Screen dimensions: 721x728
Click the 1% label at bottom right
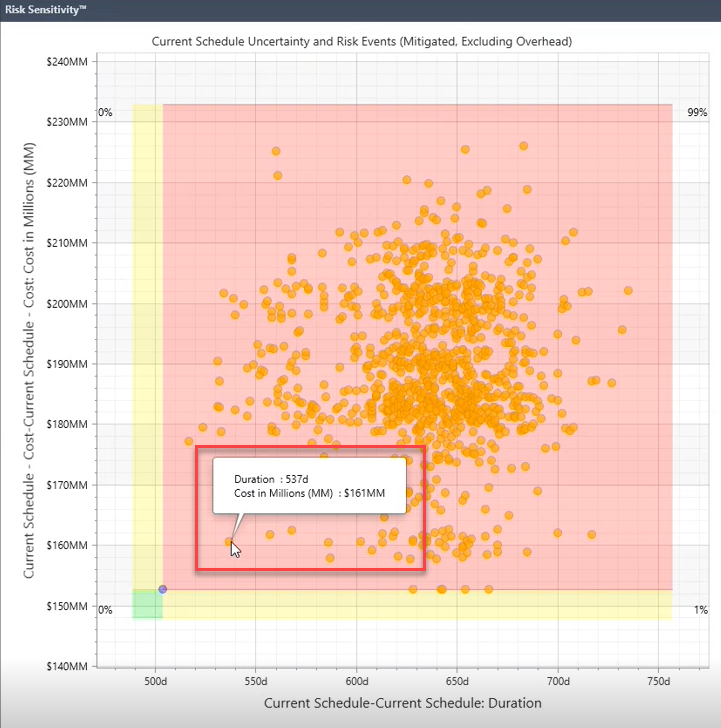pos(700,610)
